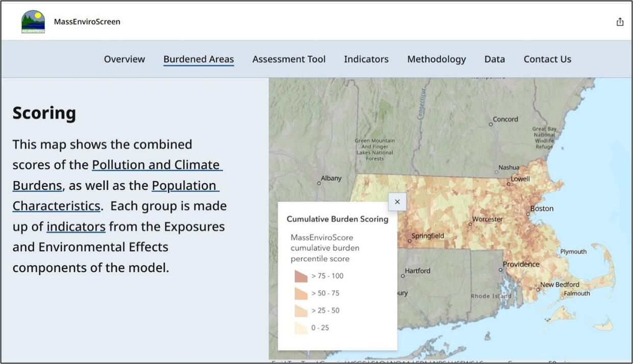Click the MassEnviroScreen title text
Viewport: 633px width, 364px height.
pos(87,21)
